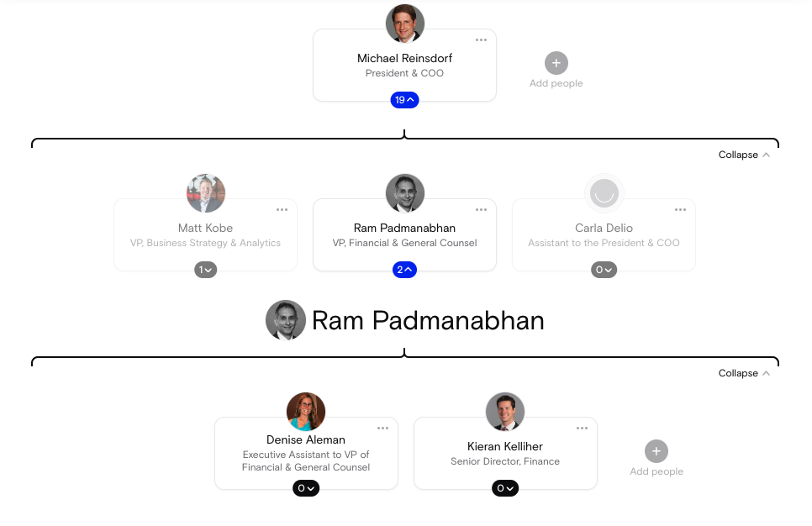This screenshot has height=526, width=812.
Task: Open the three-dot menu on Kieran Kelliher's card
Action: click(x=582, y=428)
